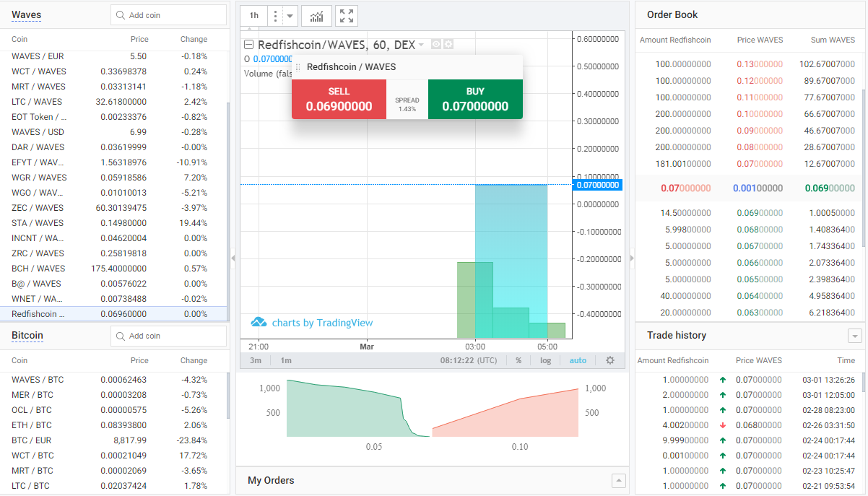Screen dimensions: 868x496
Task: Open dropdown next to chart symbol title
Action: (421, 45)
